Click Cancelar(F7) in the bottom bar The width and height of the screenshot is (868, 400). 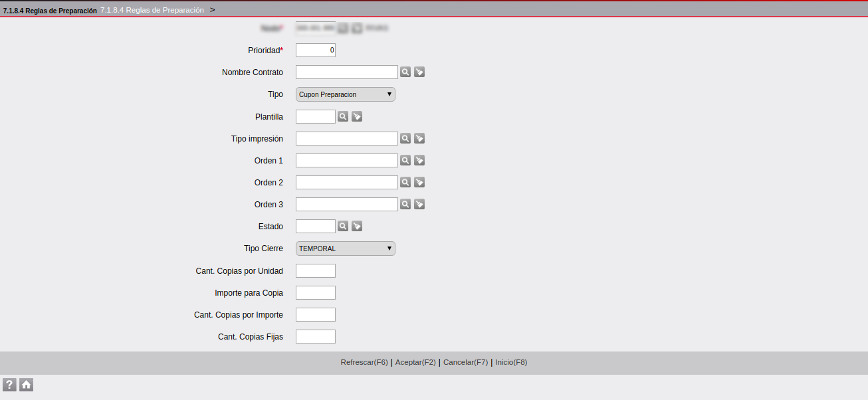465,362
